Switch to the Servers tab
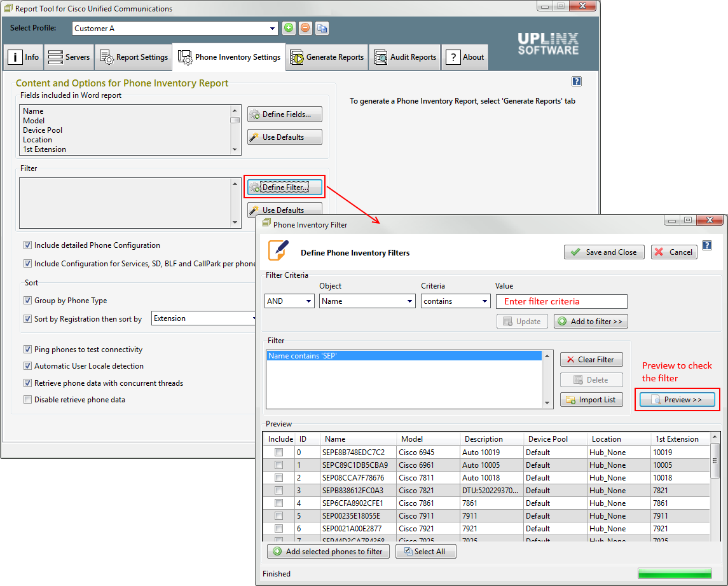728x586 pixels. (69, 57)
